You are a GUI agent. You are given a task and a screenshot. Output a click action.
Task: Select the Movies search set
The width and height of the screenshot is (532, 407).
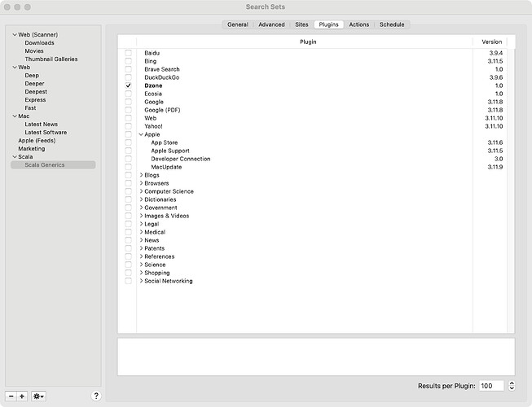[x=34, y=50]
